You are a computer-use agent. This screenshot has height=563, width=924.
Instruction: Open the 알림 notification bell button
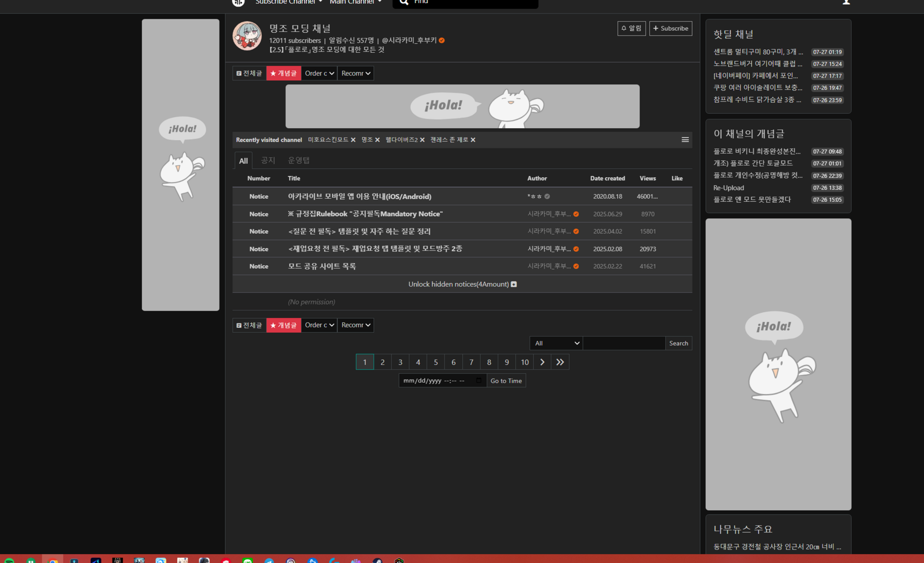pos(632,28)
